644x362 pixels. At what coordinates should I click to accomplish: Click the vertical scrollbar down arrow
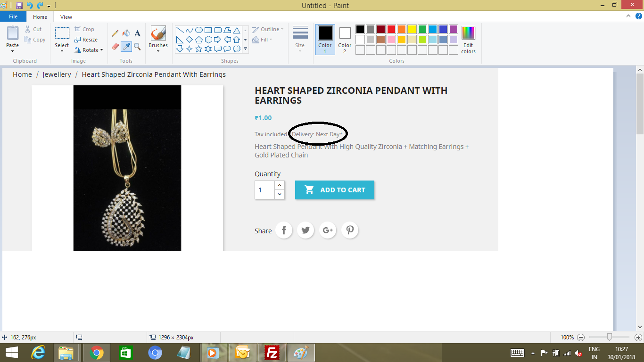tap(640, 327)
